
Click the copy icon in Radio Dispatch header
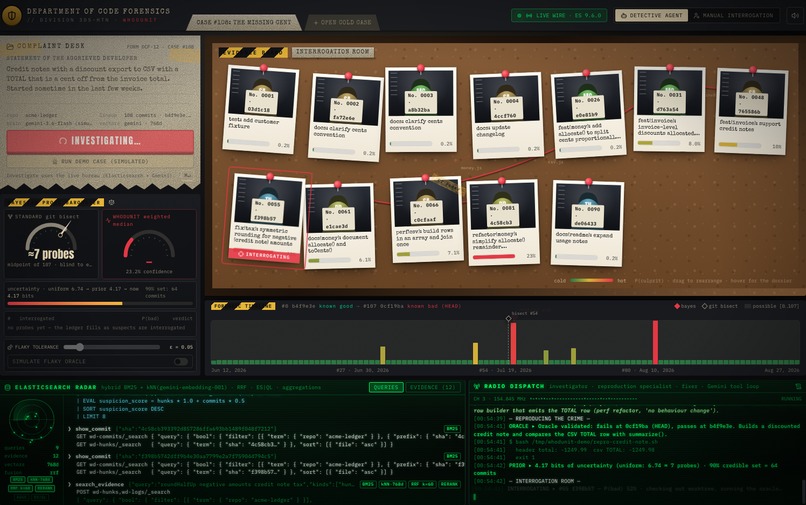click(x=798, y=386)
